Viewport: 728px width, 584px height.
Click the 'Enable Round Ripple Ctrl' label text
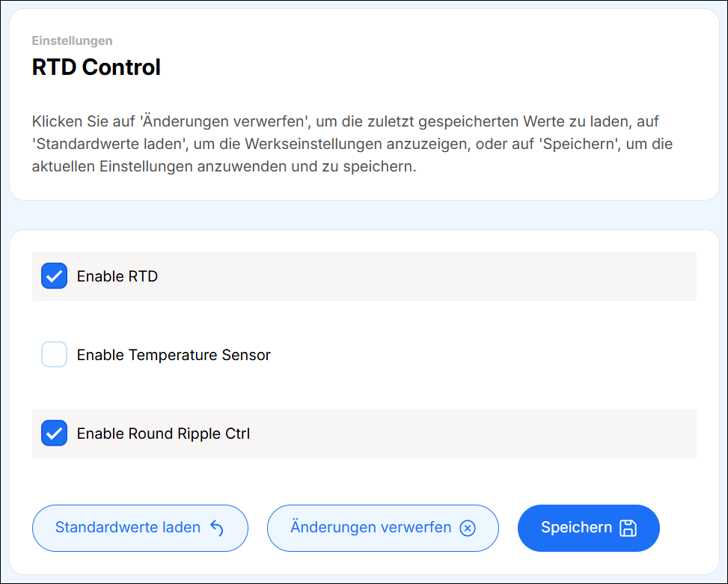click(x=163, y=434)
